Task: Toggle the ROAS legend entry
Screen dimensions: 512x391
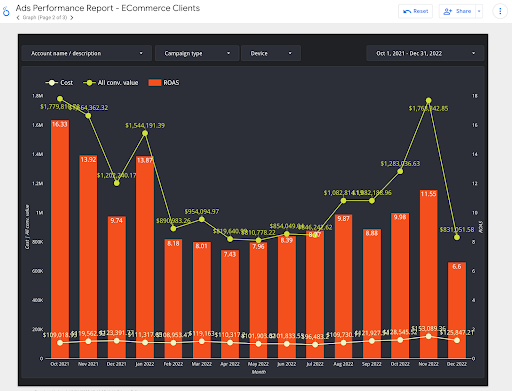Action: click(x=164, y=83)
